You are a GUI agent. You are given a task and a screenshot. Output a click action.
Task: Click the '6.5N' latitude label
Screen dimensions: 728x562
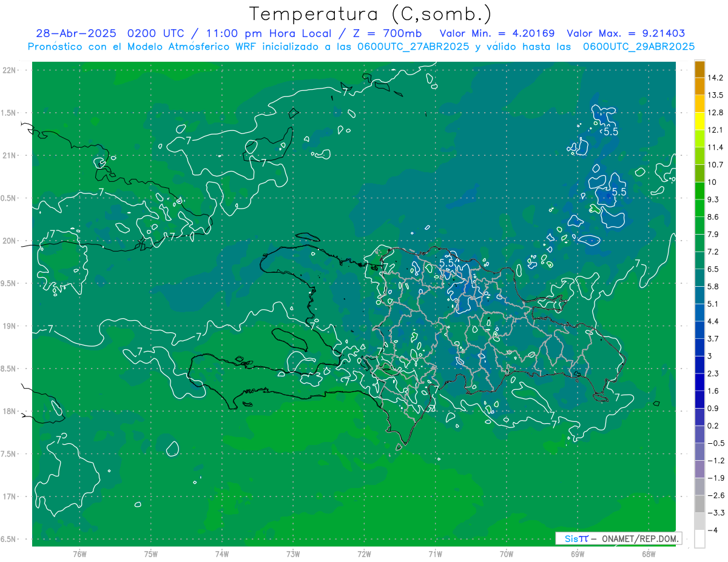(8, 539)
